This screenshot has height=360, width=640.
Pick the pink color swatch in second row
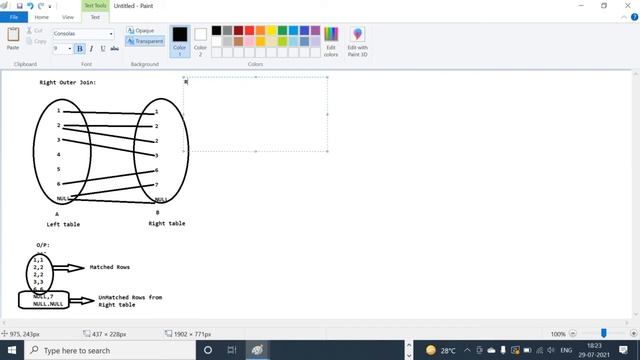[249, 41]
